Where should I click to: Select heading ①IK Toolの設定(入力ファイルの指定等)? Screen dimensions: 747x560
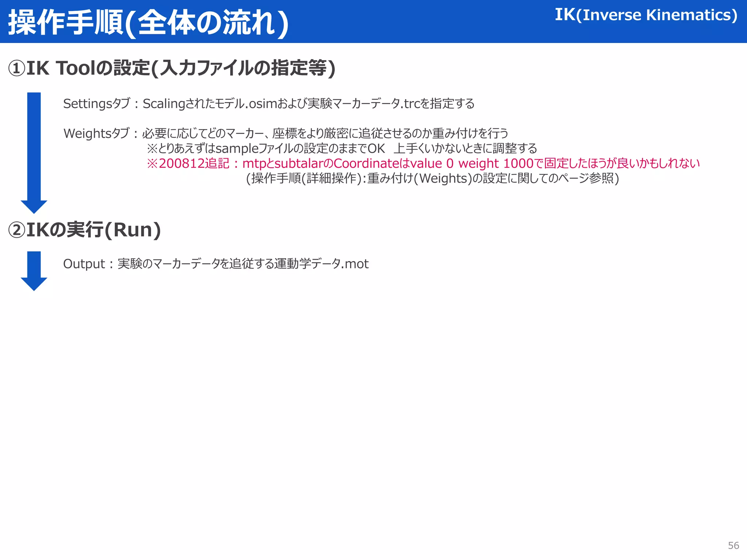(x=171, y=68)
